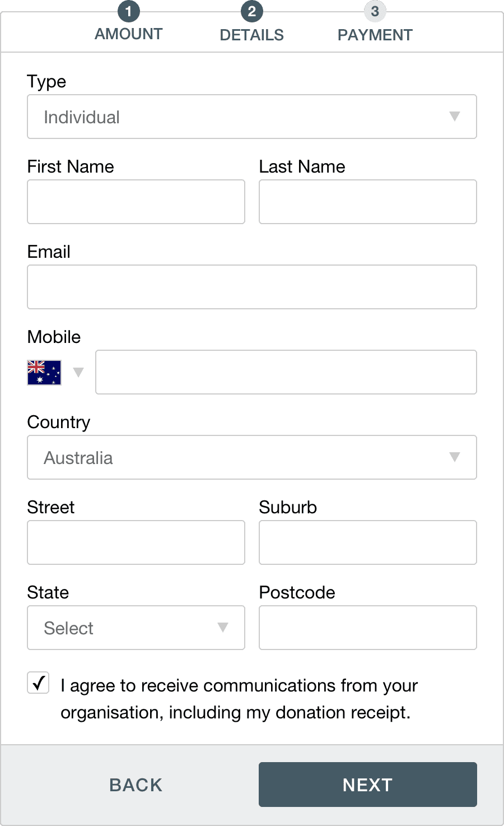This screenshot has height=826, width=504.
Task: Click the step 1 circle icon
Action: [128, 11]
